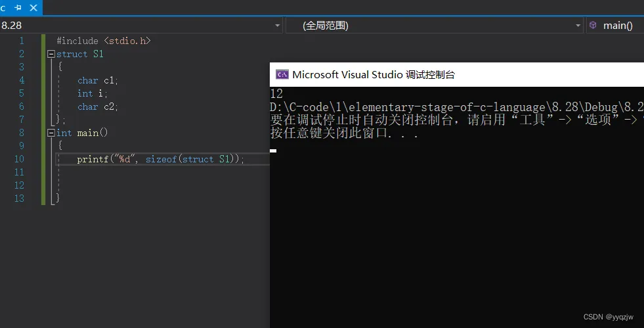Viewport: 644px width, 328px height.
Task: Click line number 1 in the gutter
Action: coord(21,41)
